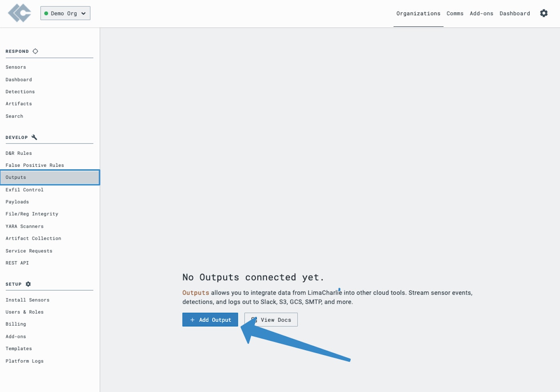The width and height of the screenshot is (560, 392).
Task: Open Sensors in the sidebar
Action: (x=16, y=67)
